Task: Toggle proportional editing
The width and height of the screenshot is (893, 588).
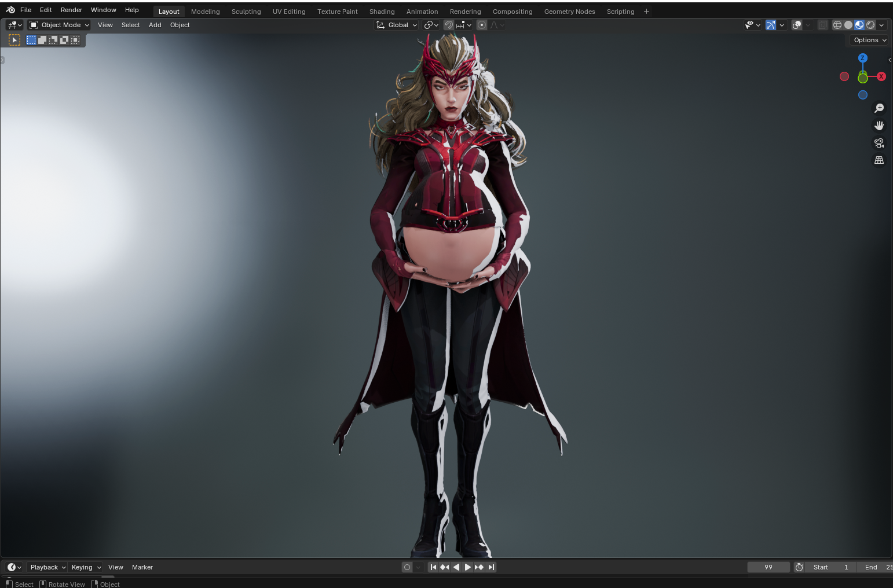Action: pyautogui.click(x=482, y=25)
